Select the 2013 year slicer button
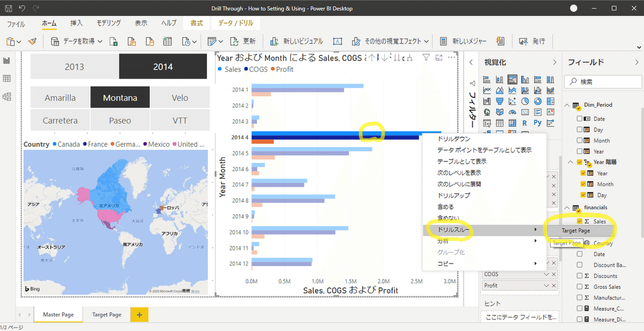Viewport: 644px width, 331px height. (x=75, y=67)
